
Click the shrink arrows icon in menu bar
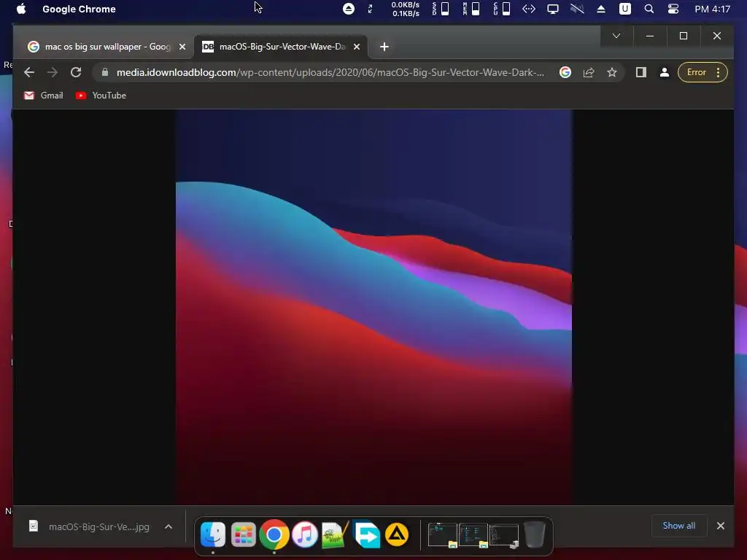pos(370,9)
